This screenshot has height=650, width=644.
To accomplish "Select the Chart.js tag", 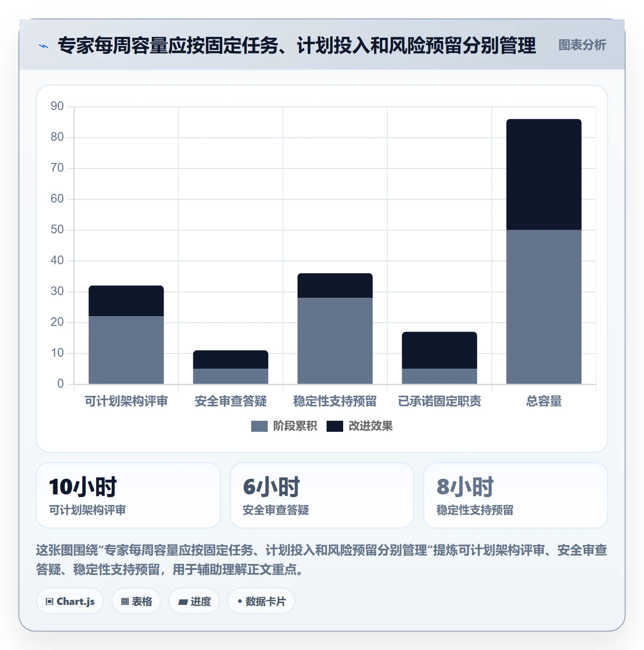I will [70, 601].
